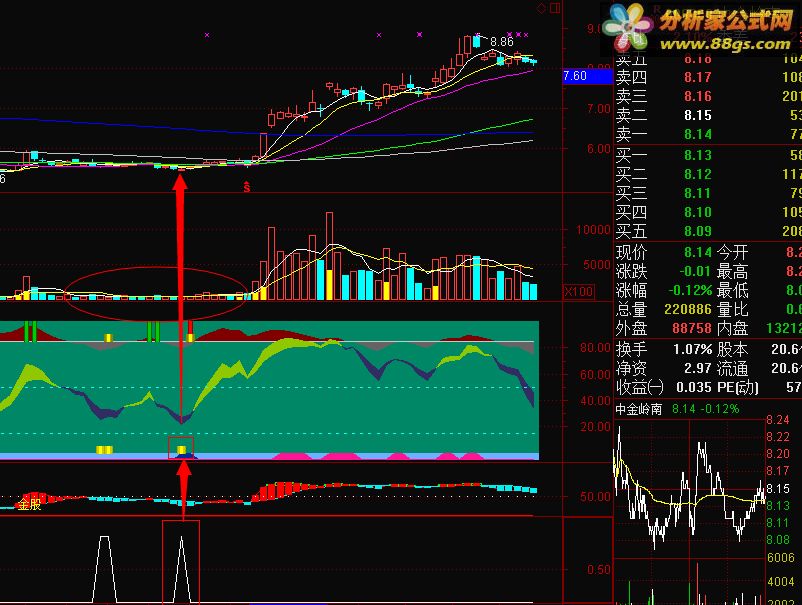Click the 8.17 ask price

[698, 77]
